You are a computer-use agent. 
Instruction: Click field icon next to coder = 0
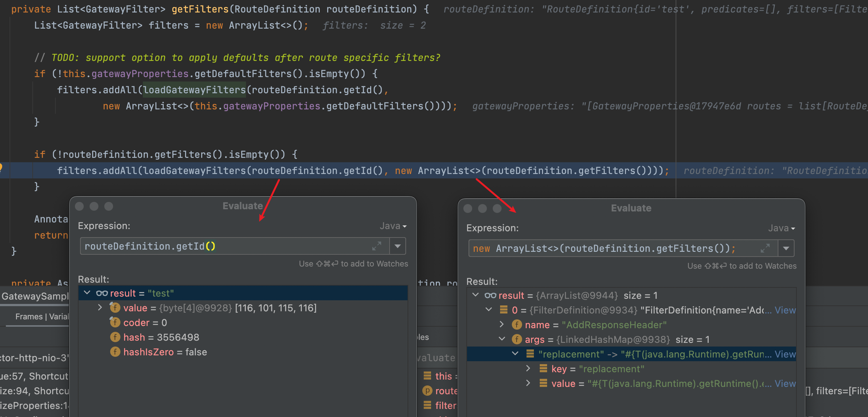pos(115,322)
